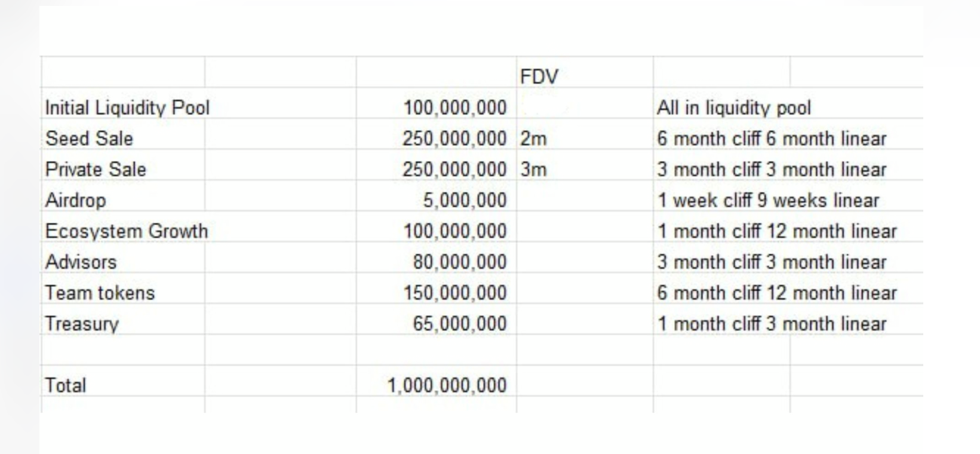Select the Initial Liquidity Pool cell
980x454 pixels.
click(x=127, y=108)
